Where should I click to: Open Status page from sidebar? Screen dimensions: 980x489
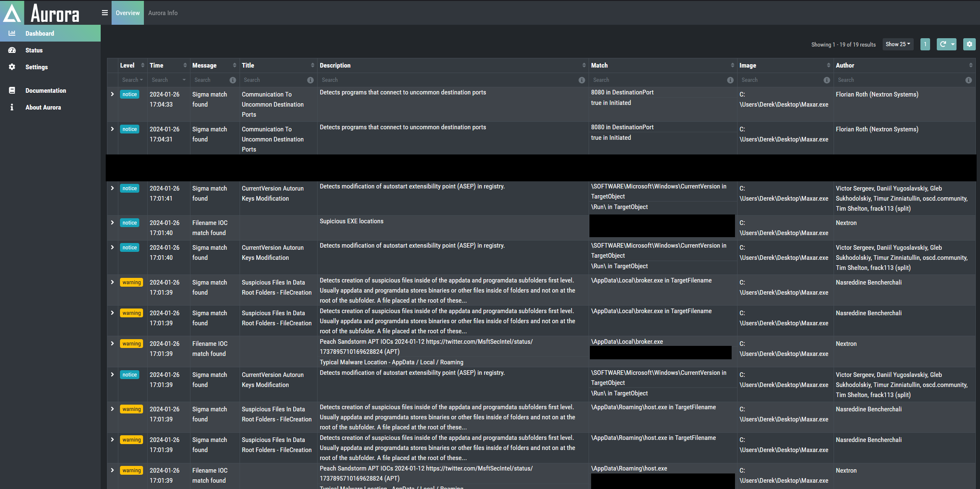tap(34, 50)
